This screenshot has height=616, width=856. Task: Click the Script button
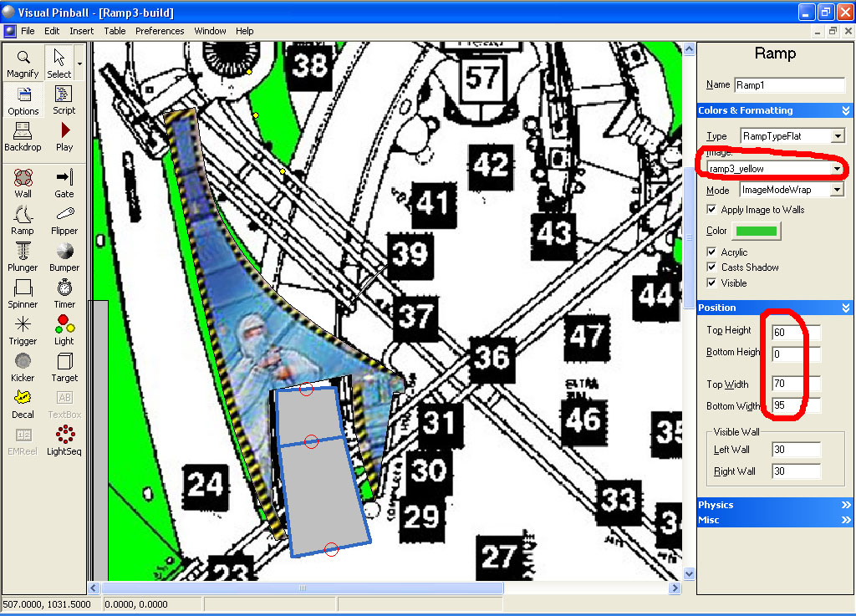coord(64,99)
